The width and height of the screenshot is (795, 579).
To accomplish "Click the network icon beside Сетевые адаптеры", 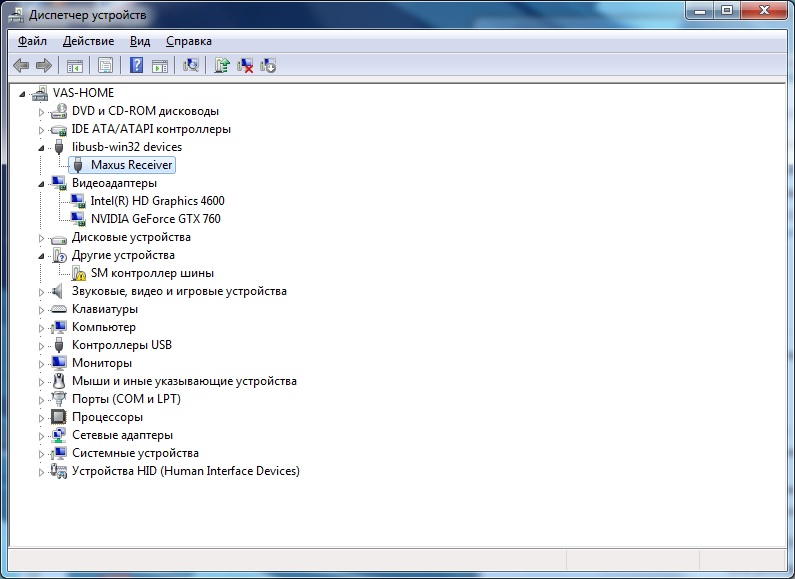I will coord(59,435).
